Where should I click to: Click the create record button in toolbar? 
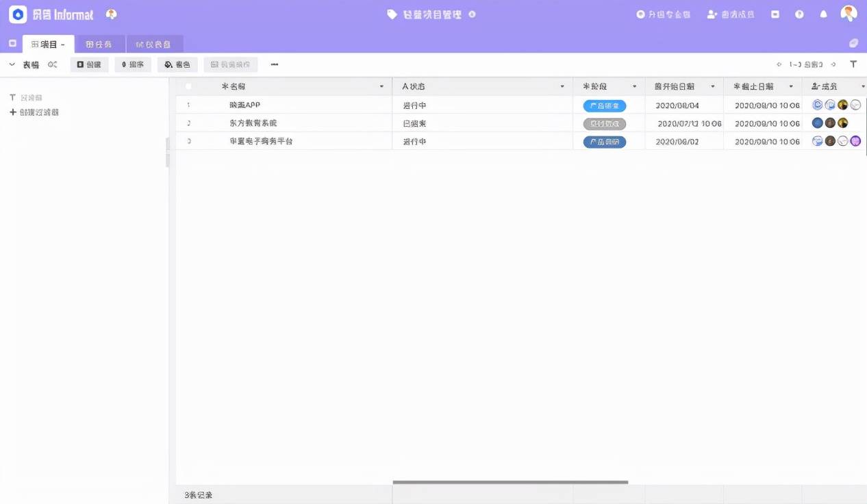coord(89,64)
